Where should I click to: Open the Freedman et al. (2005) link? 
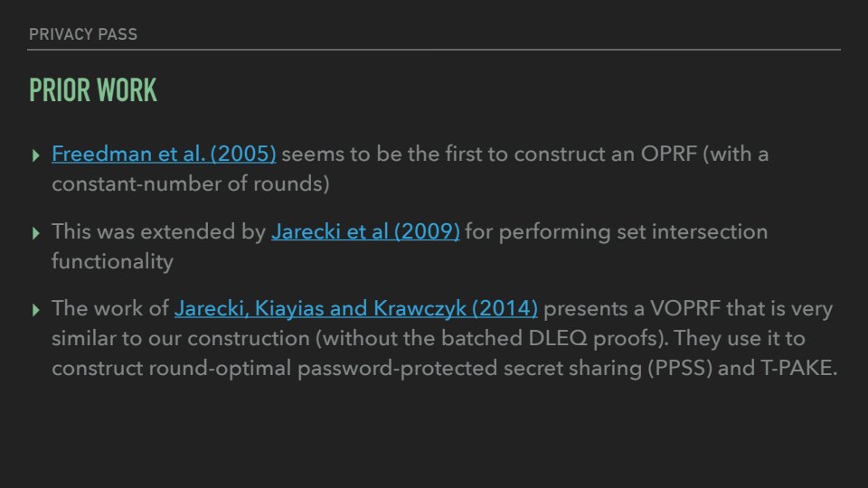click(164, 154)
